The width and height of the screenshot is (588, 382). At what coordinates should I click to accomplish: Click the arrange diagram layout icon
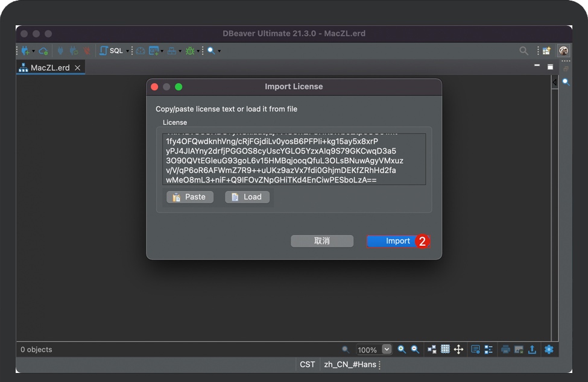click(x=432, y=349)
